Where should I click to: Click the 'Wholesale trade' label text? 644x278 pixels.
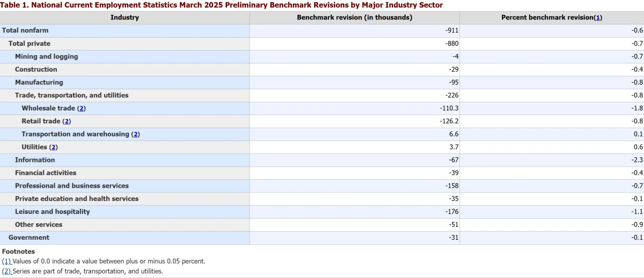click(48, 108)
